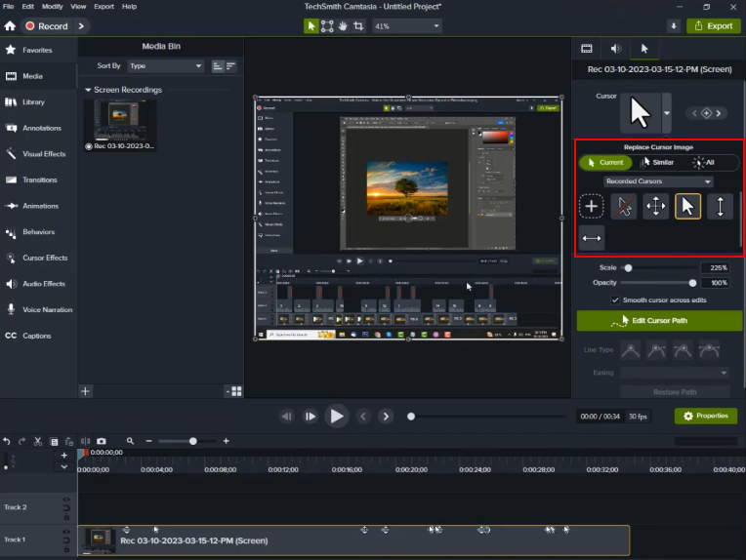The height and width of the screenshot is (560, 746).
Task: Open the Cursor Effects panel
Action: 44,259
